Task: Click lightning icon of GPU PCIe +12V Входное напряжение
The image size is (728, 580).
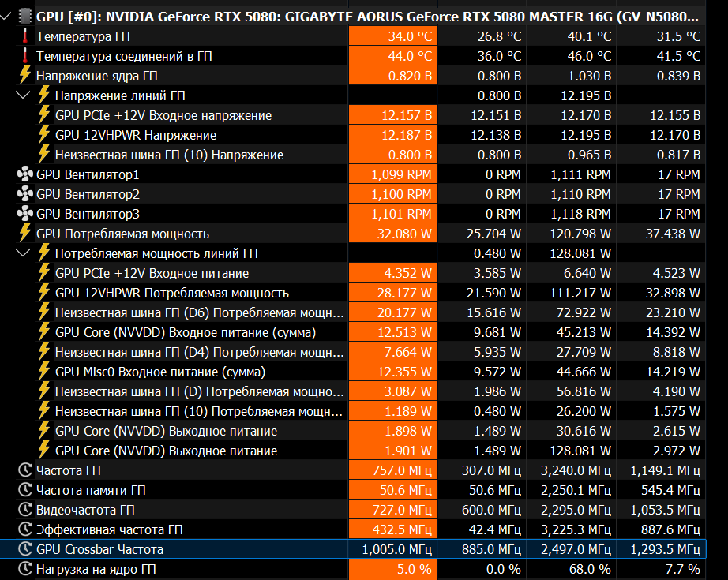Action: tap(43, 115)
